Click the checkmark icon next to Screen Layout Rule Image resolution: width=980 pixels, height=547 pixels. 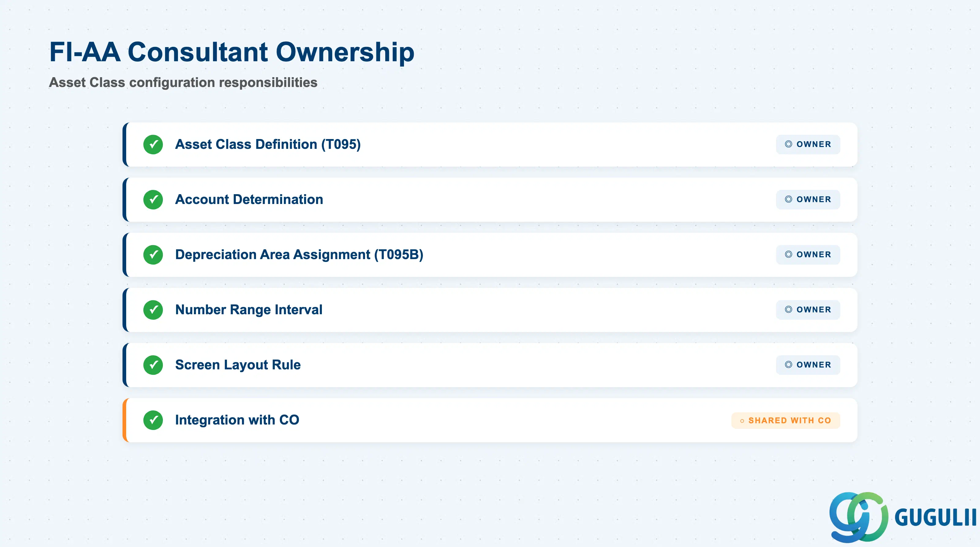[153, 365]
